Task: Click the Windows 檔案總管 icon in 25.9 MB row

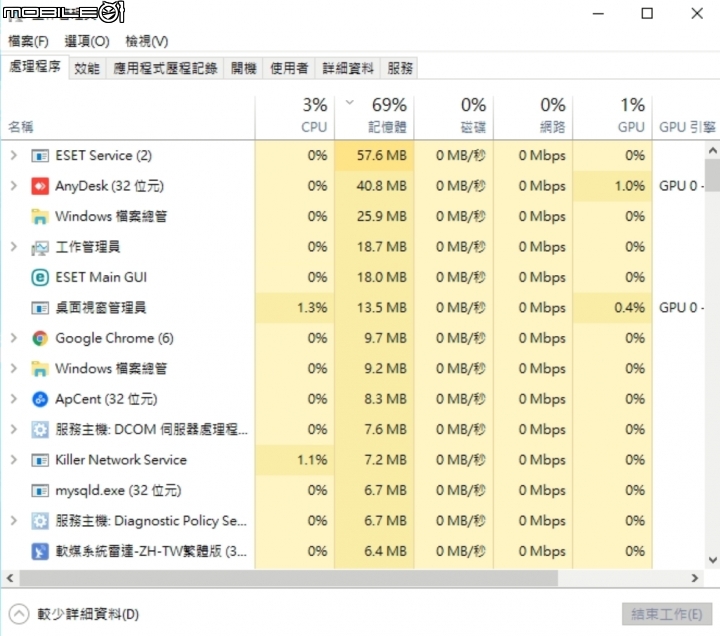Action: click(x=40, y=216)
